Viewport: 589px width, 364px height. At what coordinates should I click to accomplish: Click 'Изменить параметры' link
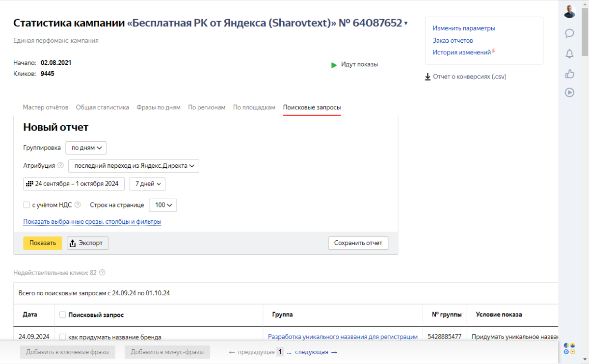click(463, 28)
